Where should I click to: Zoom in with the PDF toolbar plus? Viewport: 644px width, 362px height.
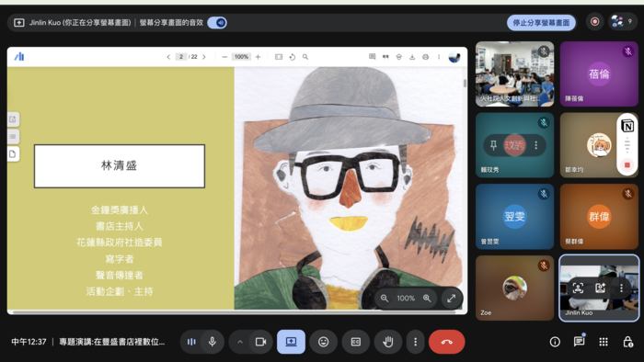tap(258, 57)
